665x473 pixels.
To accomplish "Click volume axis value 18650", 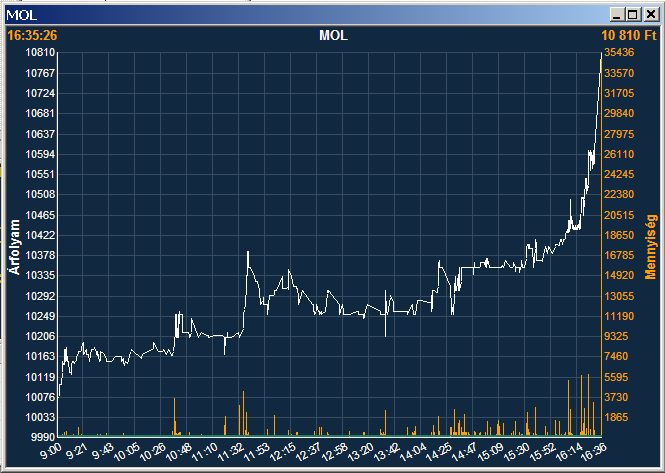I will pos(619,235).
